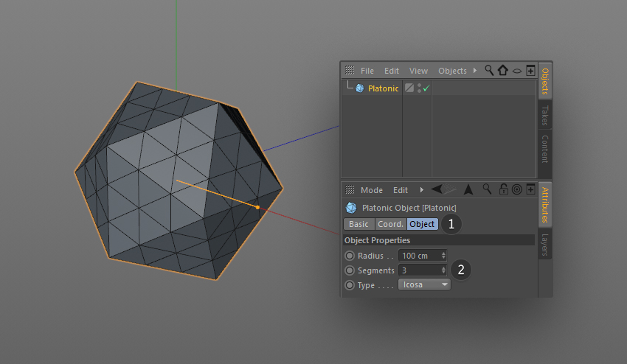Open the Attribute Manager Edit menu

click(x=401, y=190)
